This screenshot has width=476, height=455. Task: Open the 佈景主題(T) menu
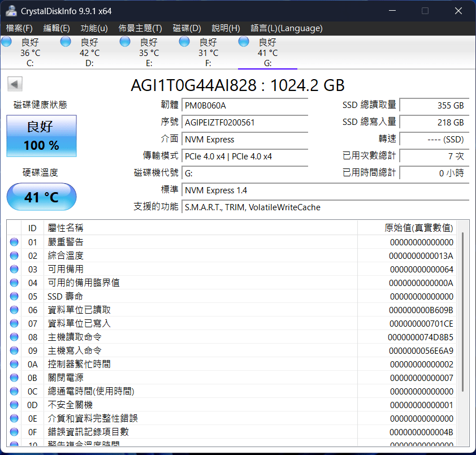(140, 28)
